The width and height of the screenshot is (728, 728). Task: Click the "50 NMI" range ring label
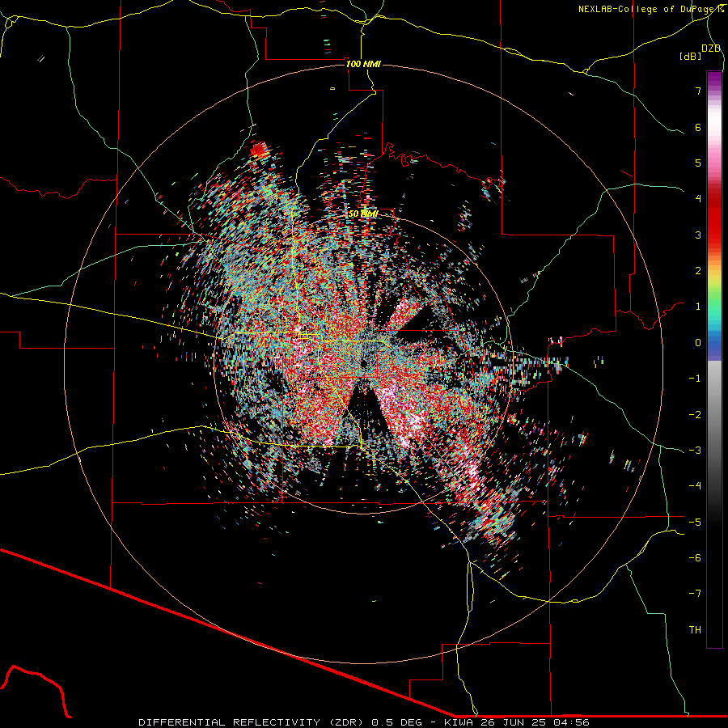tap(363, 214)
